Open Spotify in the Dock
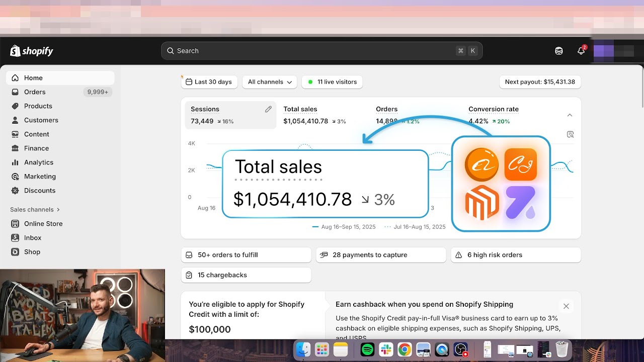 (x=368, y=349)
